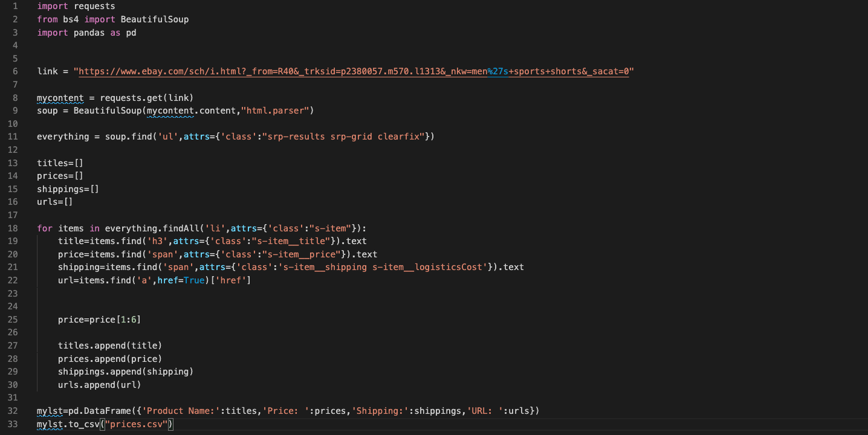Viewport: 868px width, 435px height.
Task: Click the pandas module name on line 3
Action: pyautogui.click(x=88, y=32)
